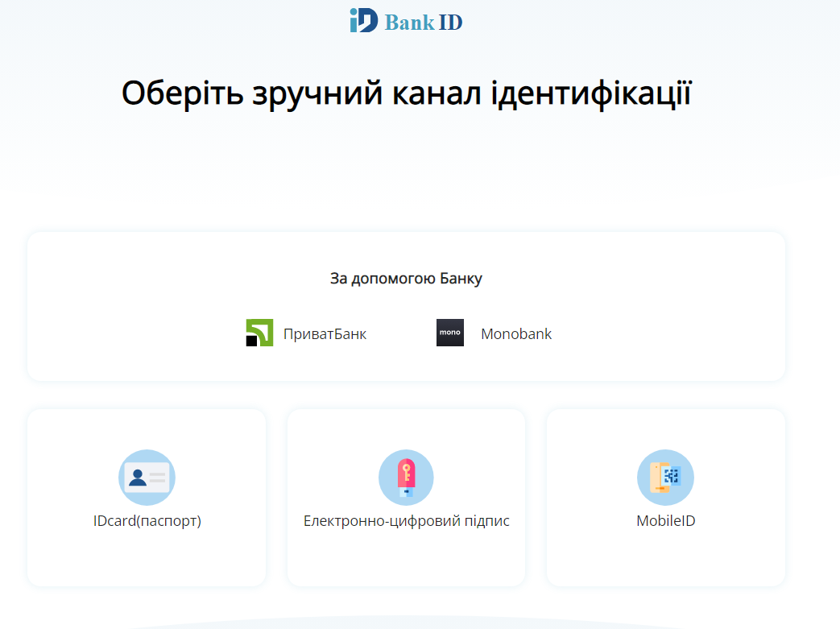The image size is (840, 629).
Task: Pick the MobileID text label
Action: coord(665,521)
